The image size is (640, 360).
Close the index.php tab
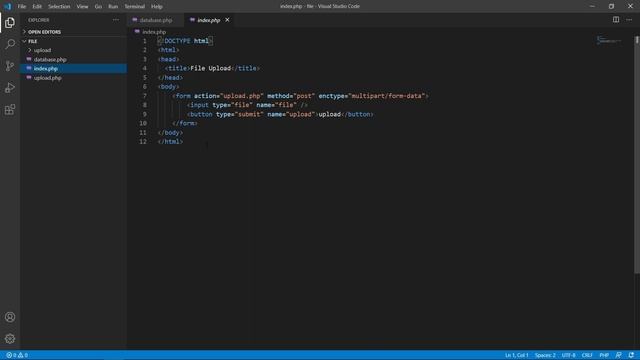[x=227, y=20]
